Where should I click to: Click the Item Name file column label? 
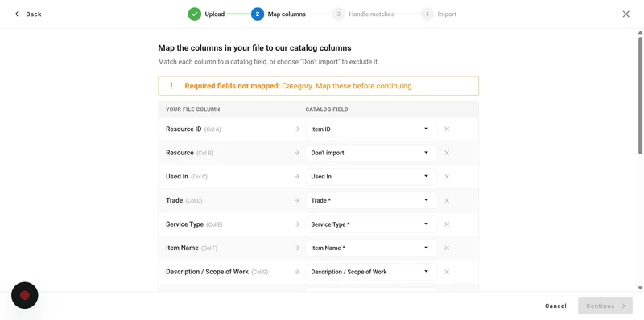point(182,248)
